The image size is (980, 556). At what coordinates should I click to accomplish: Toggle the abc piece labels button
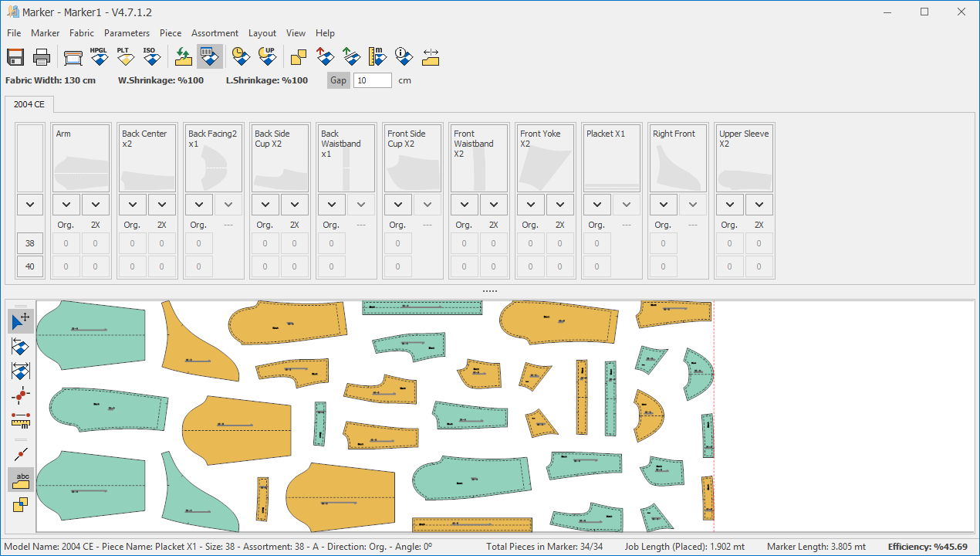pos(21,480)
